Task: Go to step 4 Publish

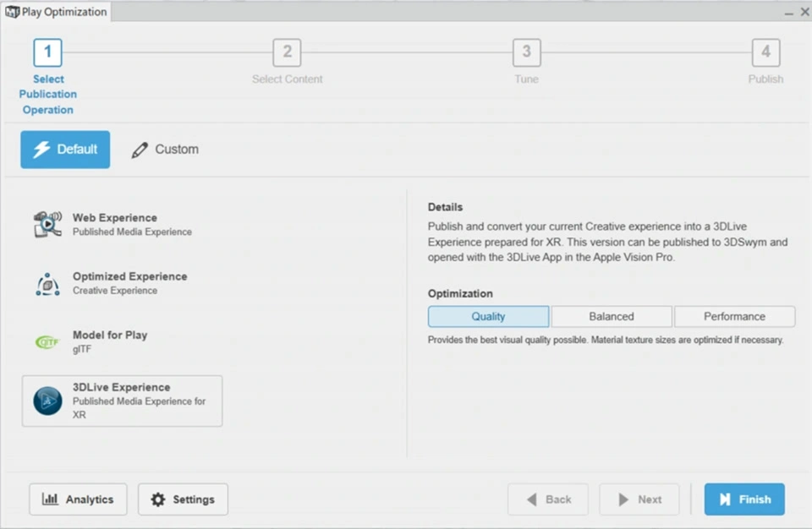Action: [765, 52]
